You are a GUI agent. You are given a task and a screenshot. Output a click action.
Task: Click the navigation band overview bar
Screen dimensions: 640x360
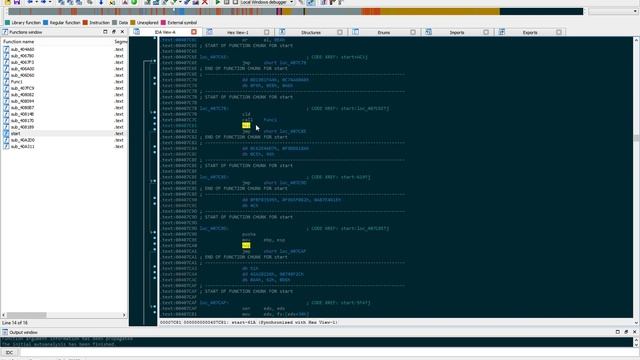296,11
